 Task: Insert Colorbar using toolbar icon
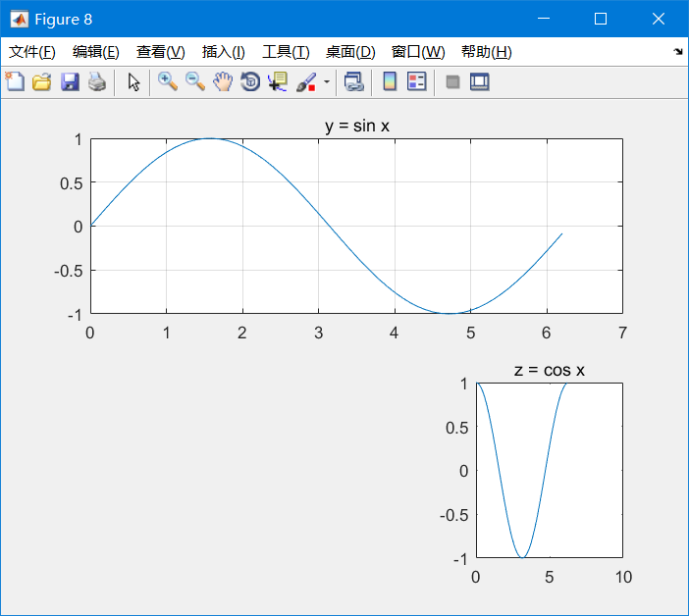pyautogui.click(x=390, y=81)
